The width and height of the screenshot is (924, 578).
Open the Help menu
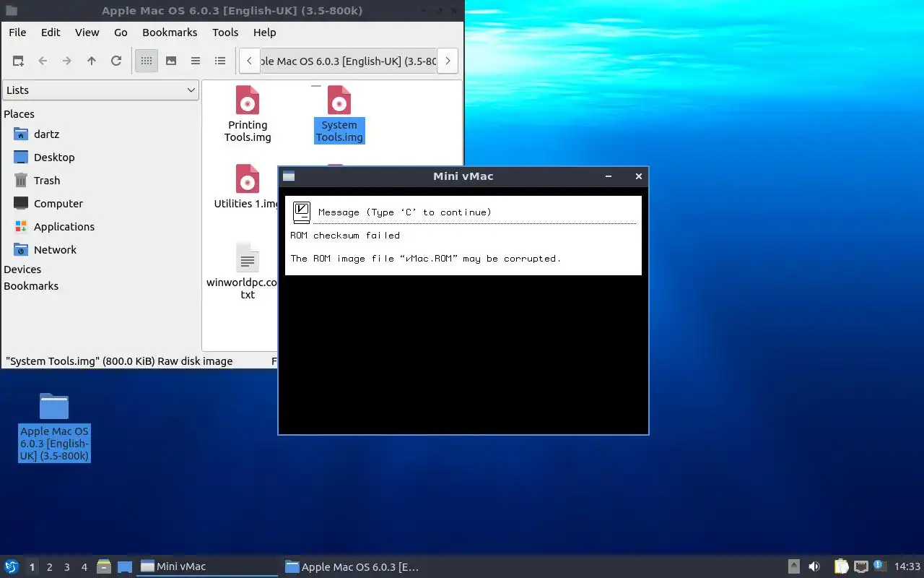coord(265,33)
